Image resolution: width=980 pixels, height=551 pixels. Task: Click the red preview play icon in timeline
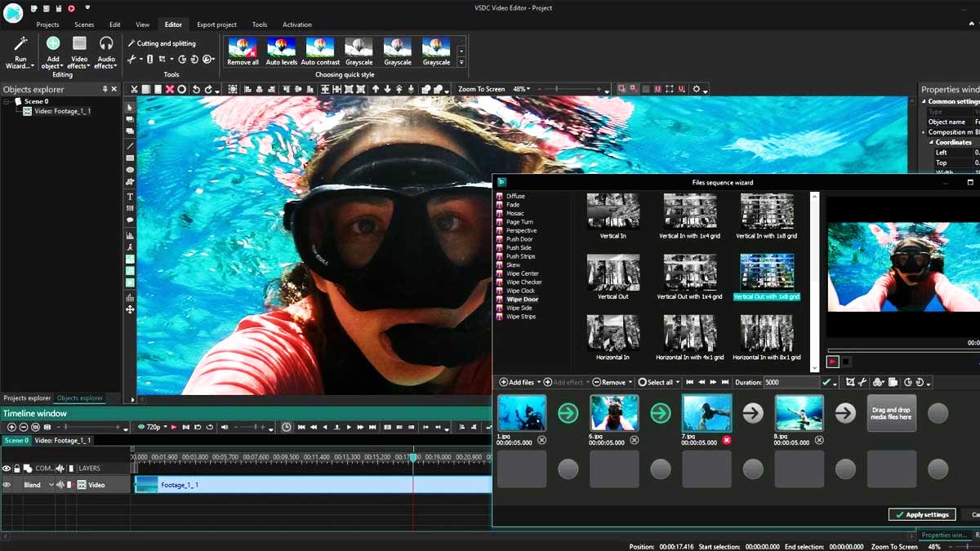174,427
